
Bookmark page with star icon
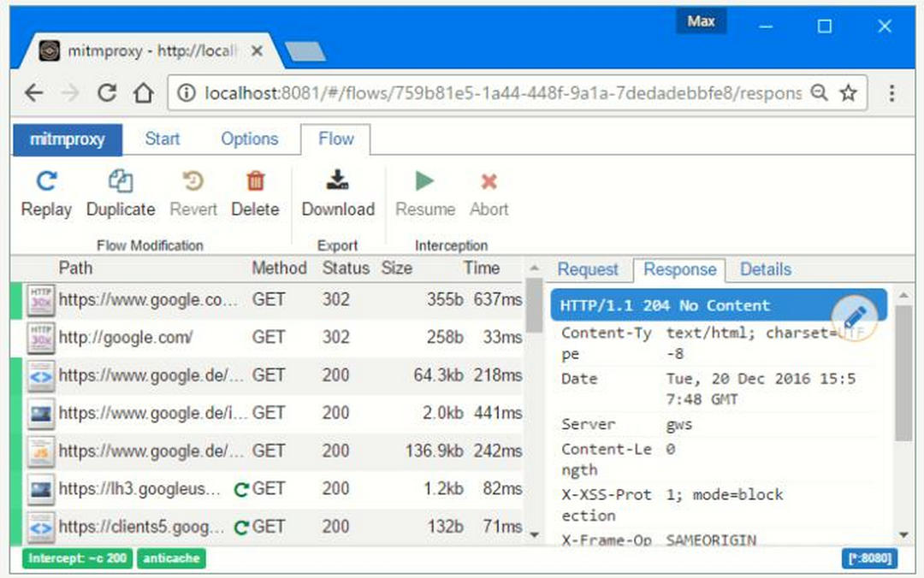[x=848, y=93]
